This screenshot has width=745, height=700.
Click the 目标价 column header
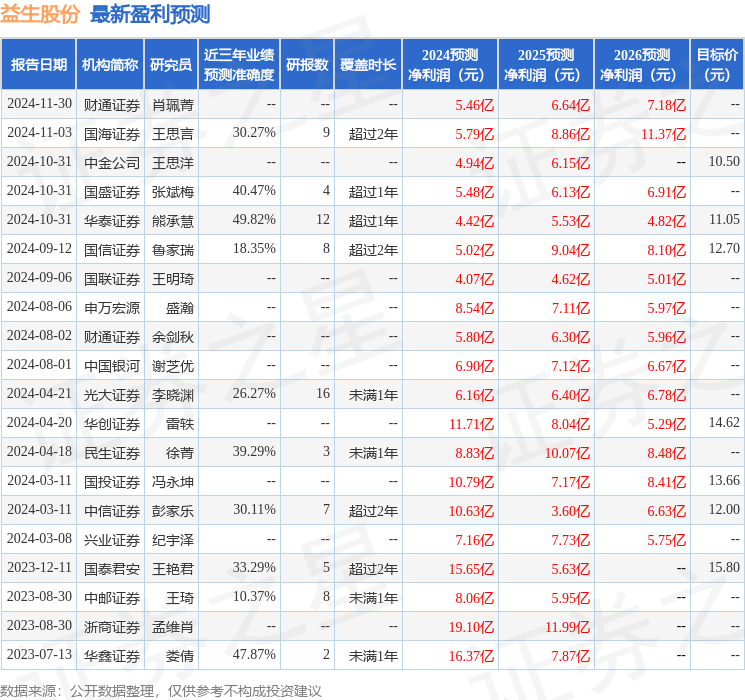click(x=717, y=65)
